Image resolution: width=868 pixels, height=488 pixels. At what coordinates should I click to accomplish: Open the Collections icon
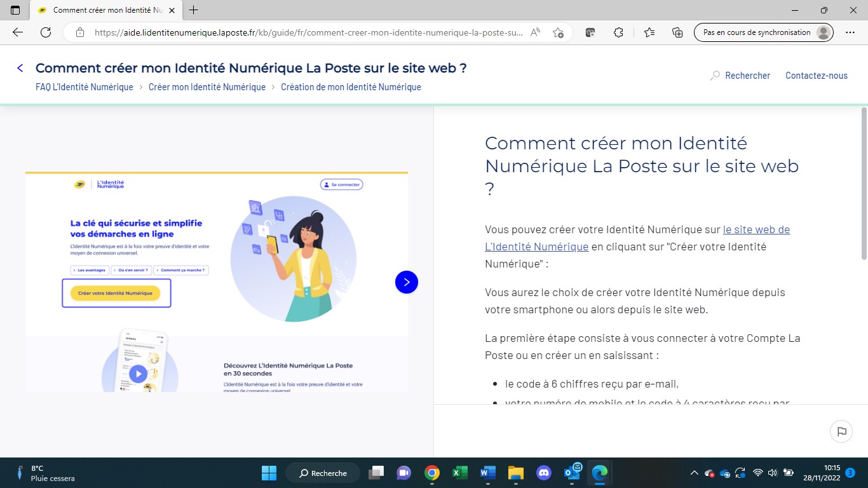(677, 32)
